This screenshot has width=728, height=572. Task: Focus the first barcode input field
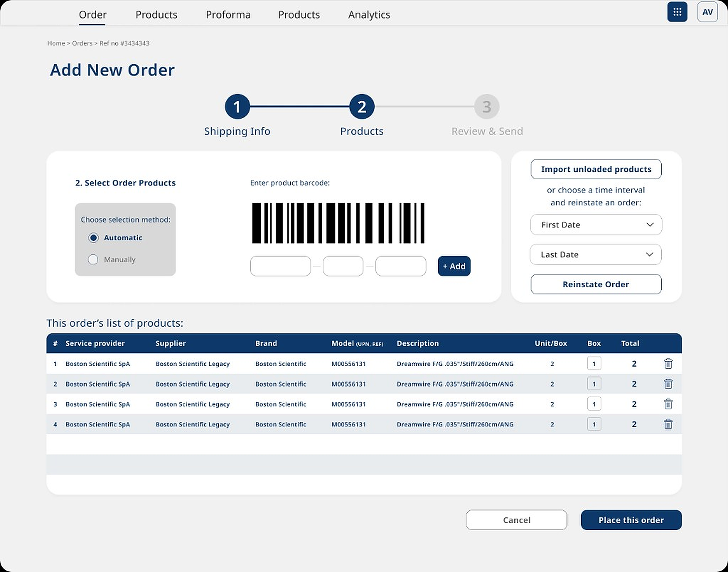click(281, 266)
